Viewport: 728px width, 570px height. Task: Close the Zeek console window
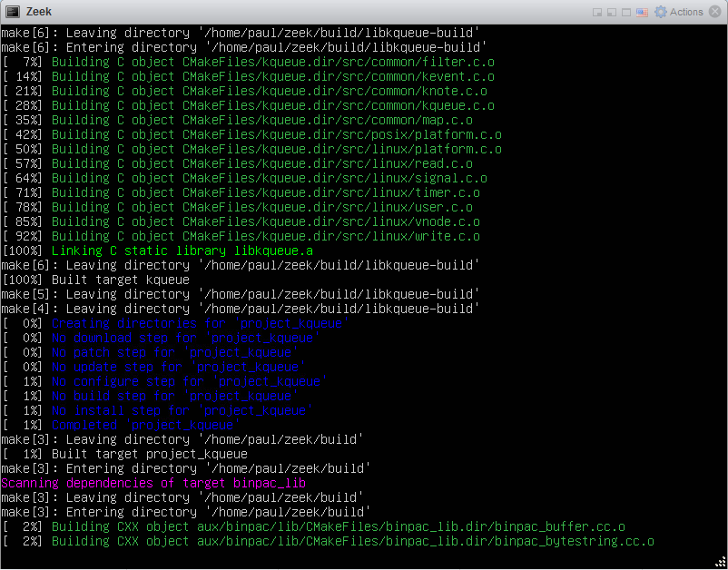click(x=714, y=12)
